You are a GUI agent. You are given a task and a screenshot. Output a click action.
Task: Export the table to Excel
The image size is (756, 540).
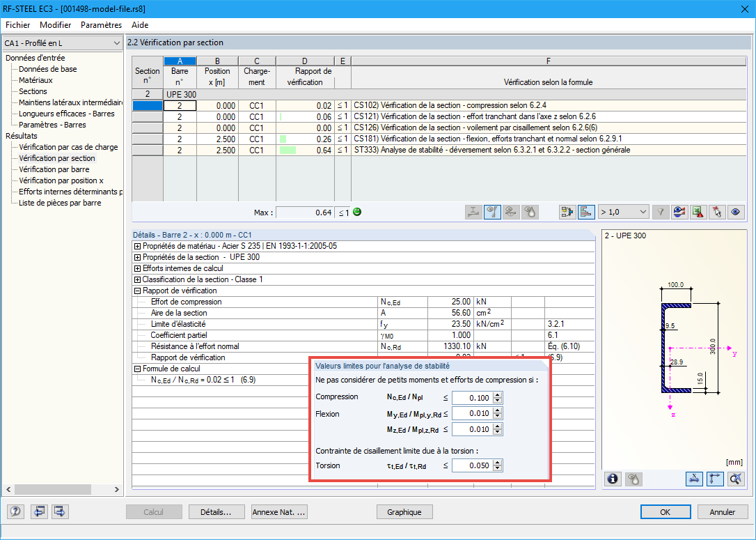point(698,212)
